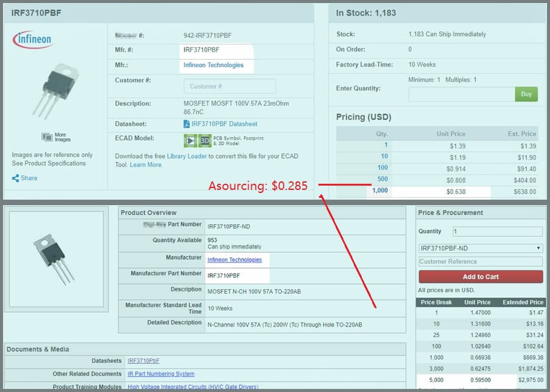This screenshot has height=392, width=550.
Task: Click the Customer Reference field
Action: tap(480, 262)
